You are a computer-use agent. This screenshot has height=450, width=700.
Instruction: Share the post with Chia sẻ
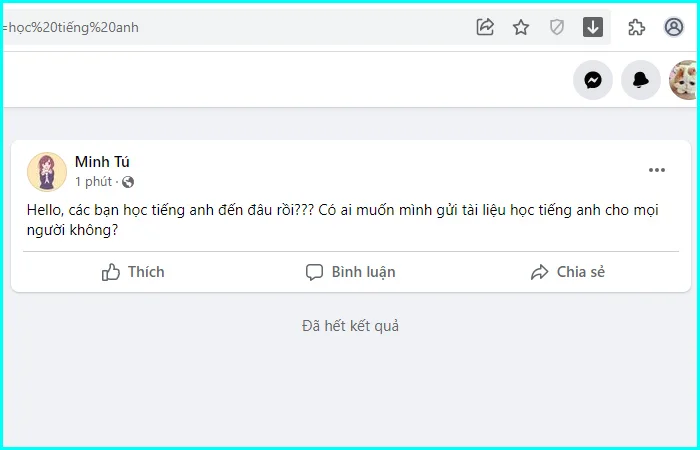point(568,272)
